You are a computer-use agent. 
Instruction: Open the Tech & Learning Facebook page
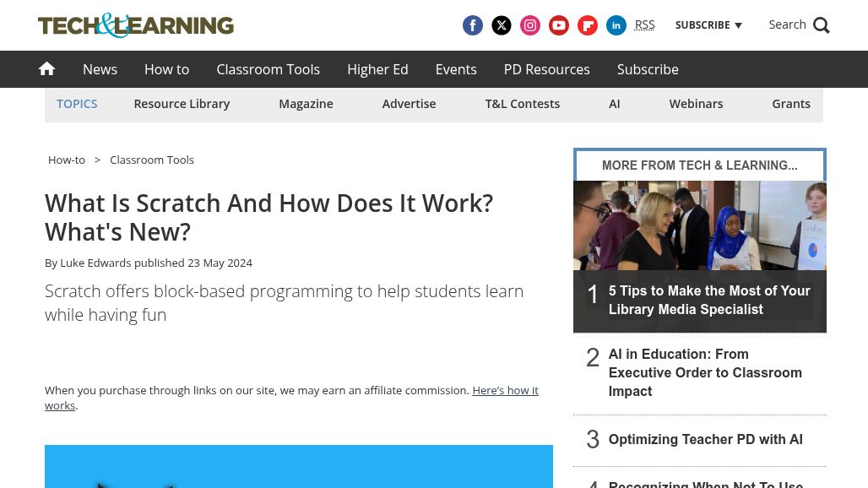(473, 25)
